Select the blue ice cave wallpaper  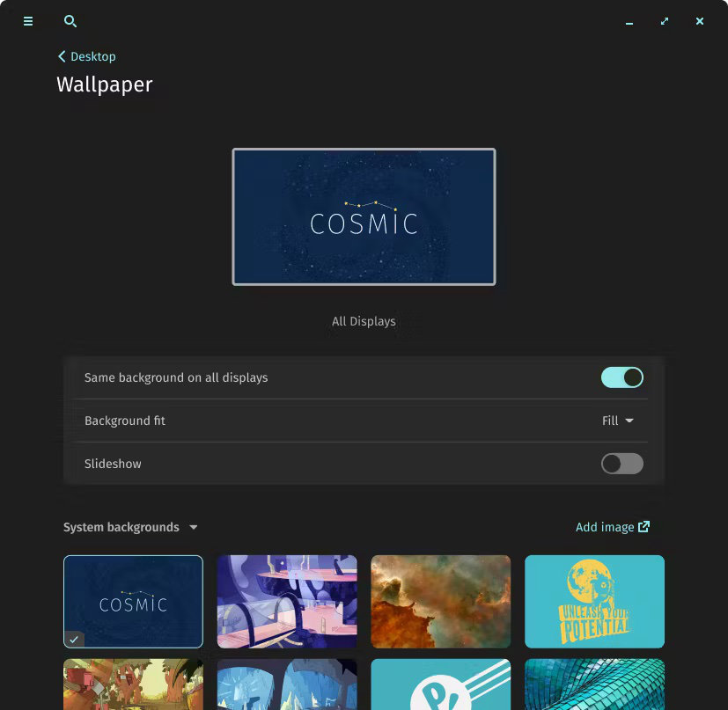[287, 684]
